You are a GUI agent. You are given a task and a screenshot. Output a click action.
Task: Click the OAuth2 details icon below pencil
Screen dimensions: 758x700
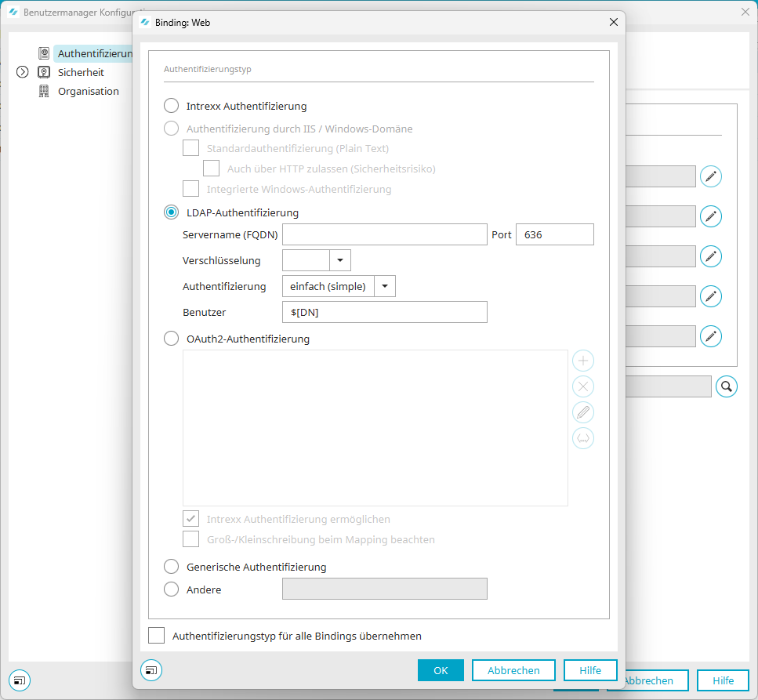tap(583, 438)
